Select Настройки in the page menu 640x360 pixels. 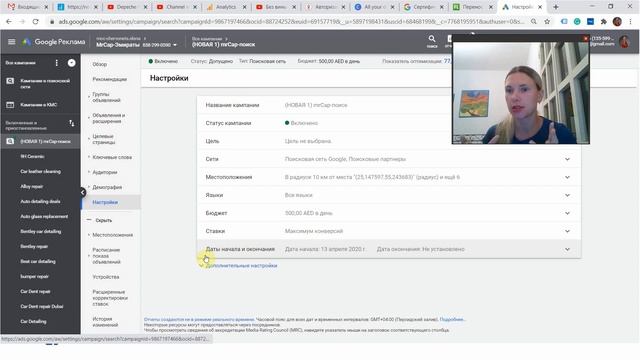[105, 202]
